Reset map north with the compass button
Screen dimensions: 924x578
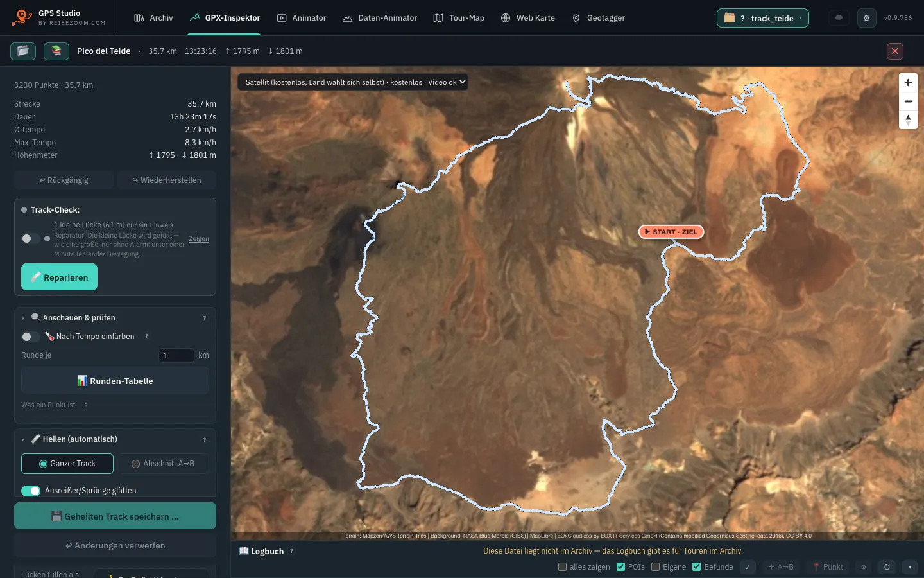pyautogui.click(x=908, y=120)
